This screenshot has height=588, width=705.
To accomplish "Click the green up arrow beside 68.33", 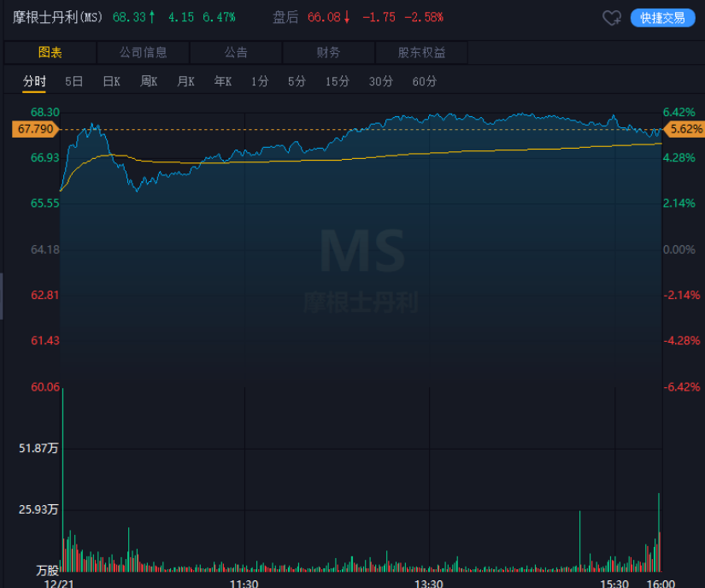I will click(x=152, y=17).
